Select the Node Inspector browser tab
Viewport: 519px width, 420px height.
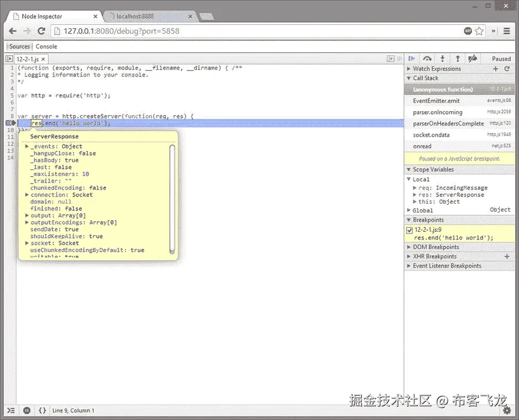click(53, 16)
